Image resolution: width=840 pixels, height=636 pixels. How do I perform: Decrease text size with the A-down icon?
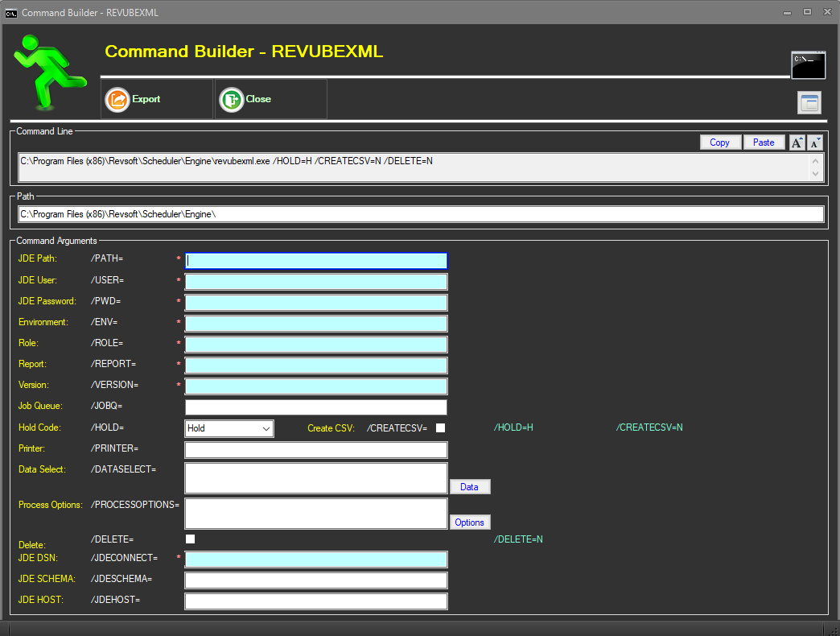(x=815, y=142)
